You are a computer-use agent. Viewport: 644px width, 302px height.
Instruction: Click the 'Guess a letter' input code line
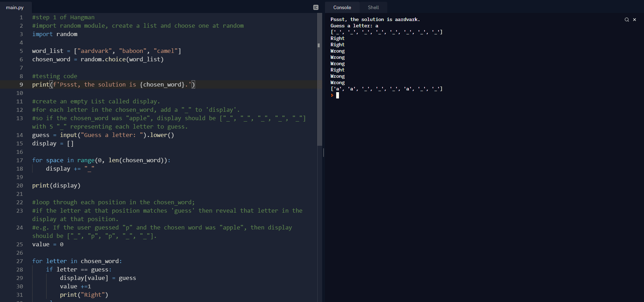coord(103,135)
